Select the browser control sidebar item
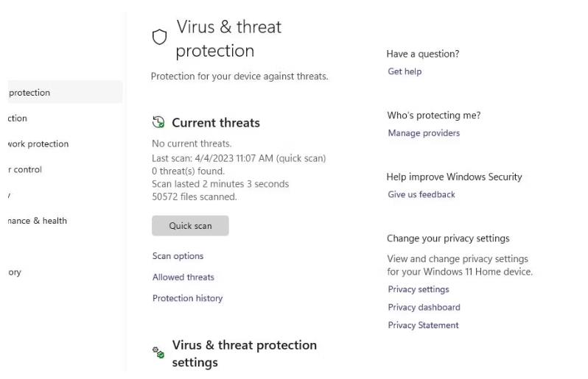 (x=25, y=169)
